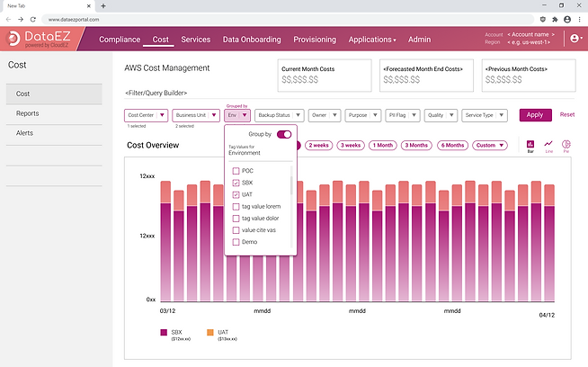Open the Cost tab in top navigation
This screenshot has width=588, height=367.
coord(161,40)
